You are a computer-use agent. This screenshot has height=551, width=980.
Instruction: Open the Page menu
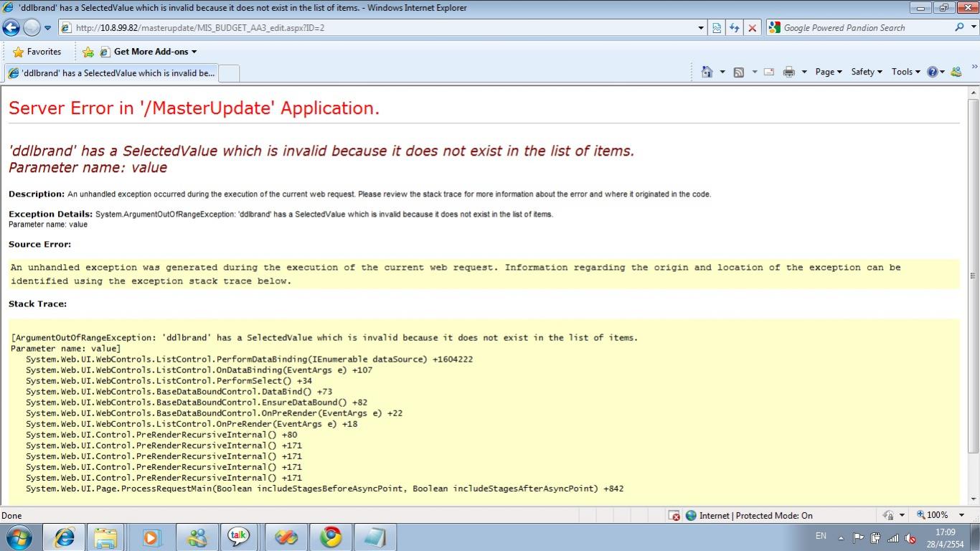click(x=829, y=72)
